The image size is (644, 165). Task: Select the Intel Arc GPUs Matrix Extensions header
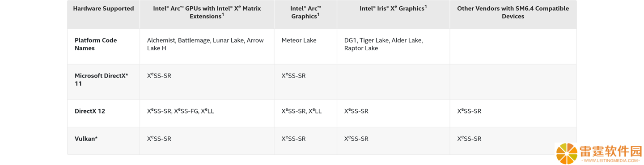coord(207,12)
